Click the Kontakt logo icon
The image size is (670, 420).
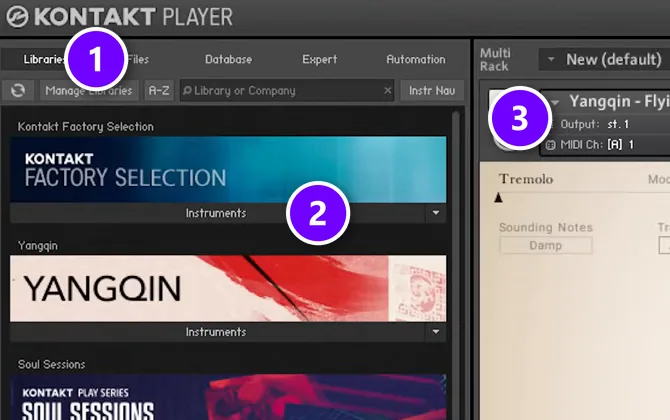17,17
